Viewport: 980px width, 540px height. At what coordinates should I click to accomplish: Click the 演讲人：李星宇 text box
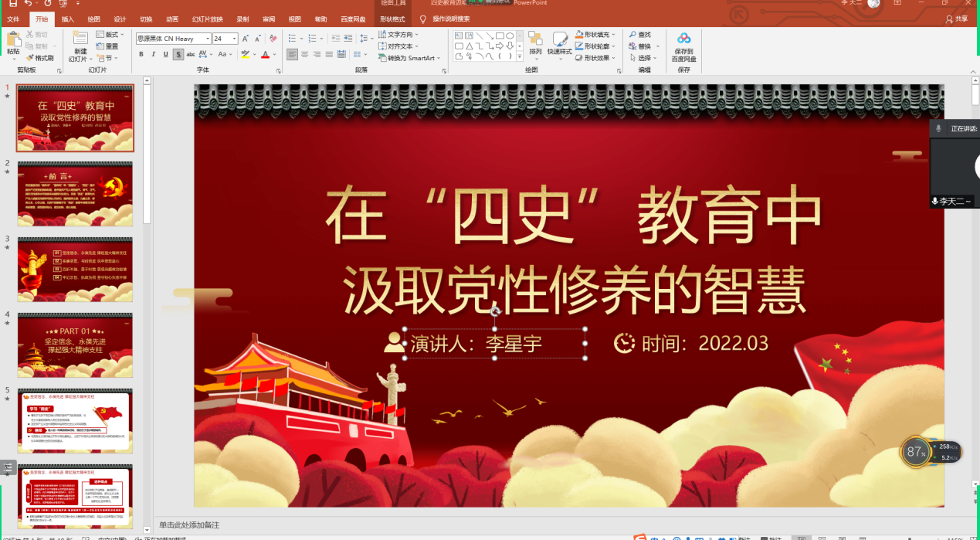494,344
